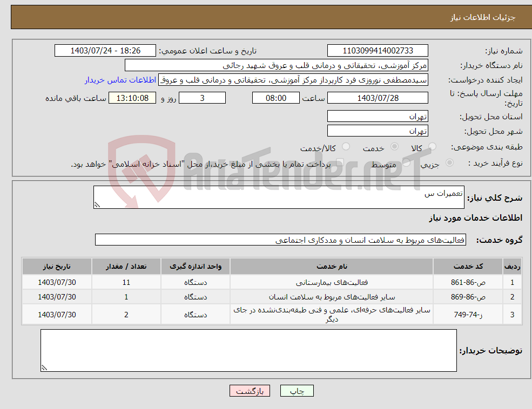Click the deadline date field 1403/07/28

(x=378, y=98)
